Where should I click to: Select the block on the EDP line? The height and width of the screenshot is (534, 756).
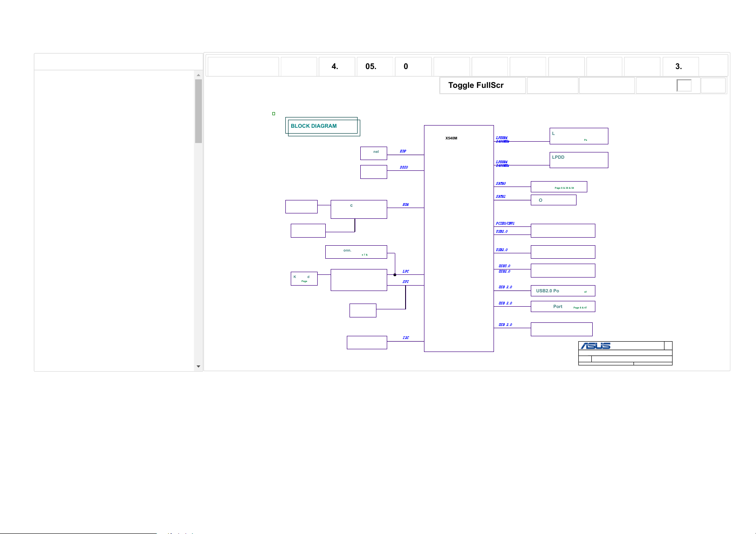tap(373, 153)
